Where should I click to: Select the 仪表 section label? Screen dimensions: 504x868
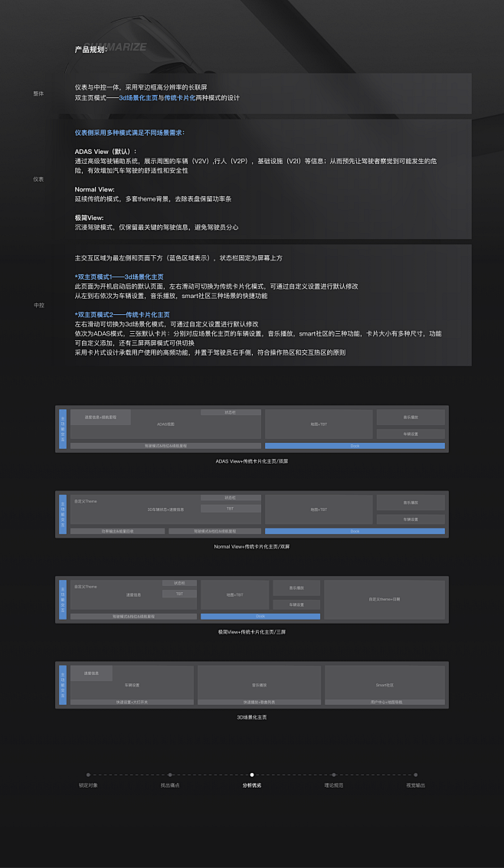[x=38, y=179]
